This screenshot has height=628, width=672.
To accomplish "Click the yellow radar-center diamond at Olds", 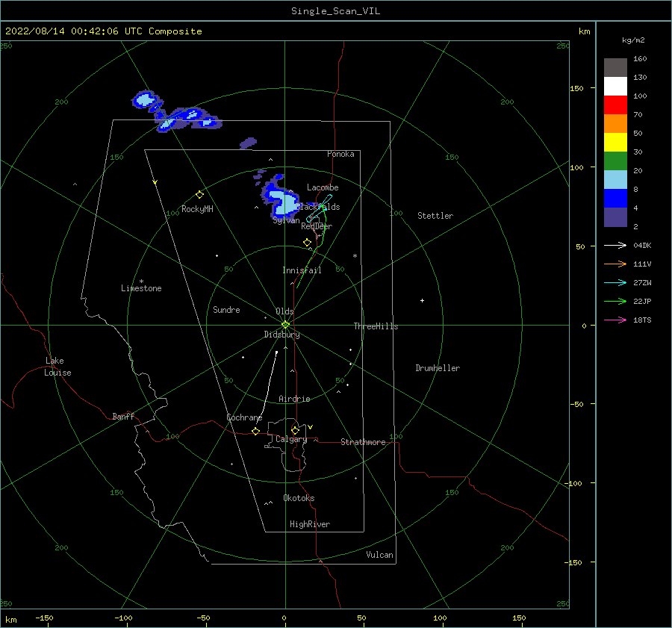I will (x=285, y=325).
